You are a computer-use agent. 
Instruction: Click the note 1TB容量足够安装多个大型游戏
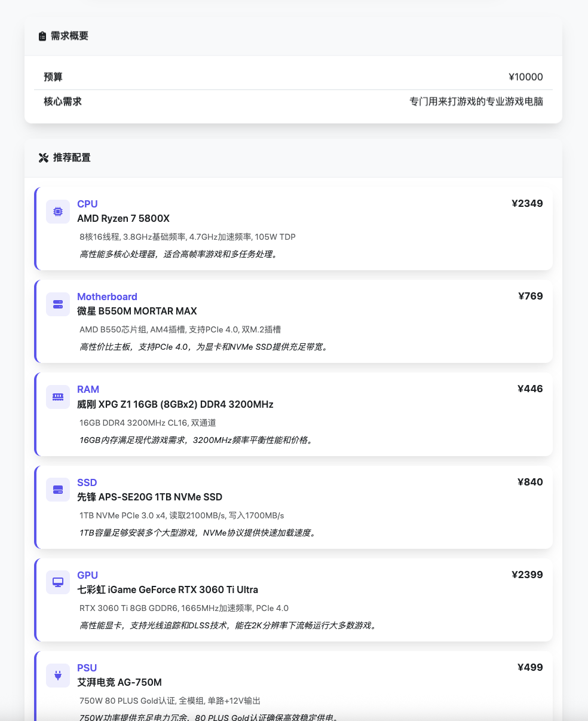198,533
